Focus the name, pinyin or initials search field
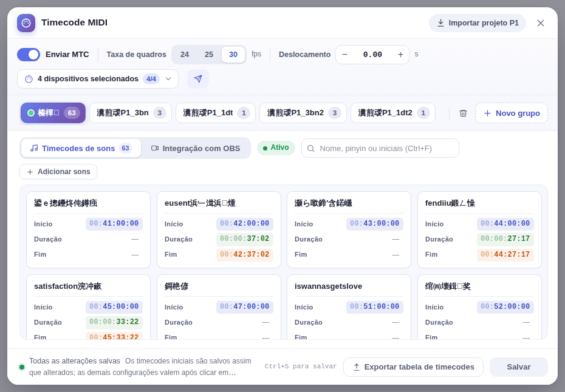Screen dimensions: 565x392 click(x=380, y=148)
